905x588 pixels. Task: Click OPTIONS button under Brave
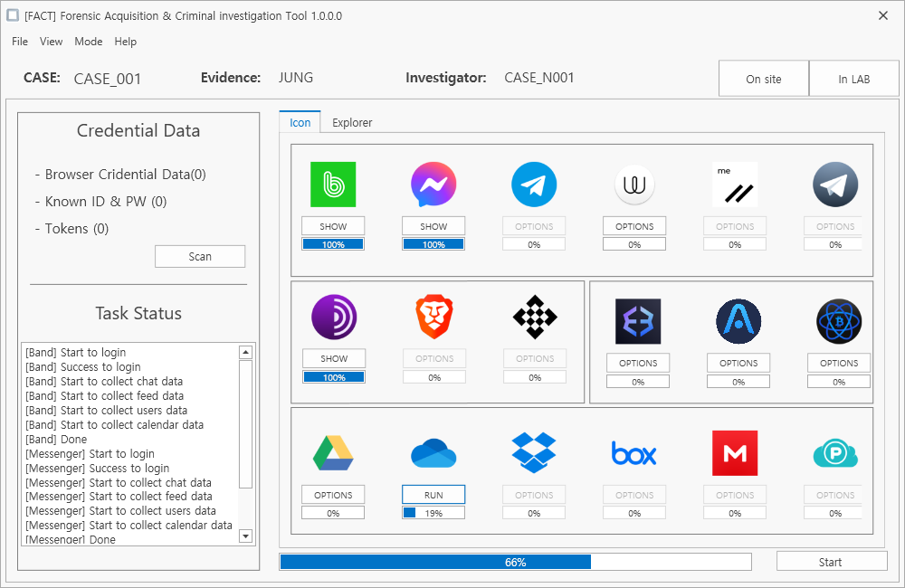pyautogui.click(x=434, y=358)
